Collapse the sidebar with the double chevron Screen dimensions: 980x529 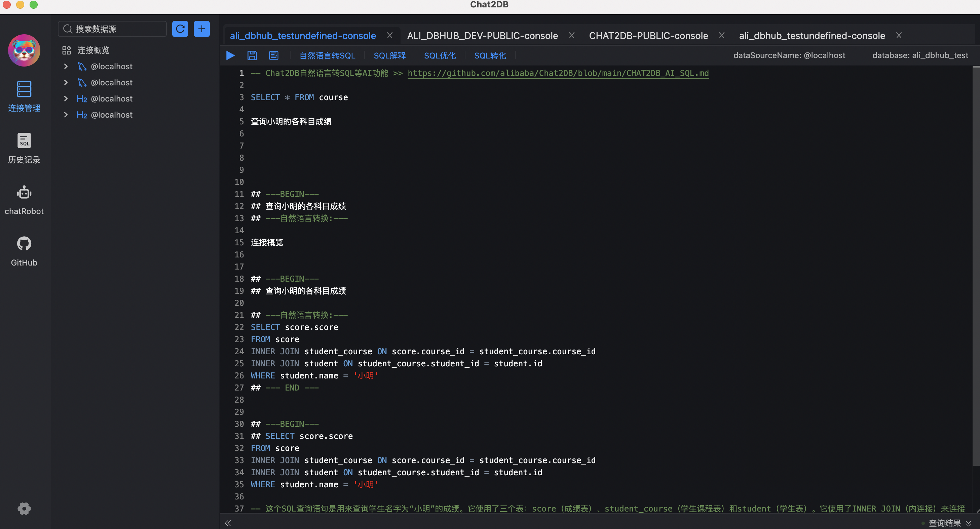(228, 523)
